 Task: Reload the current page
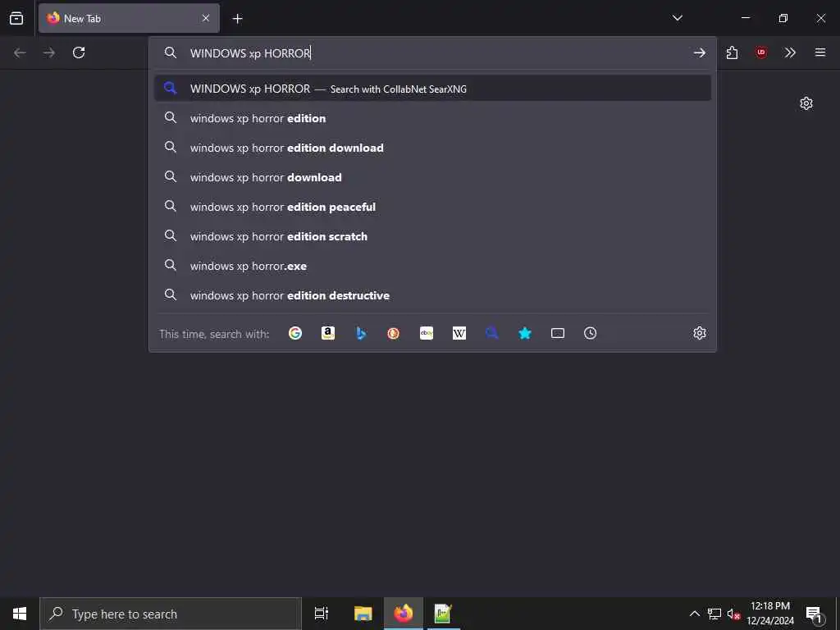(79, 52)
